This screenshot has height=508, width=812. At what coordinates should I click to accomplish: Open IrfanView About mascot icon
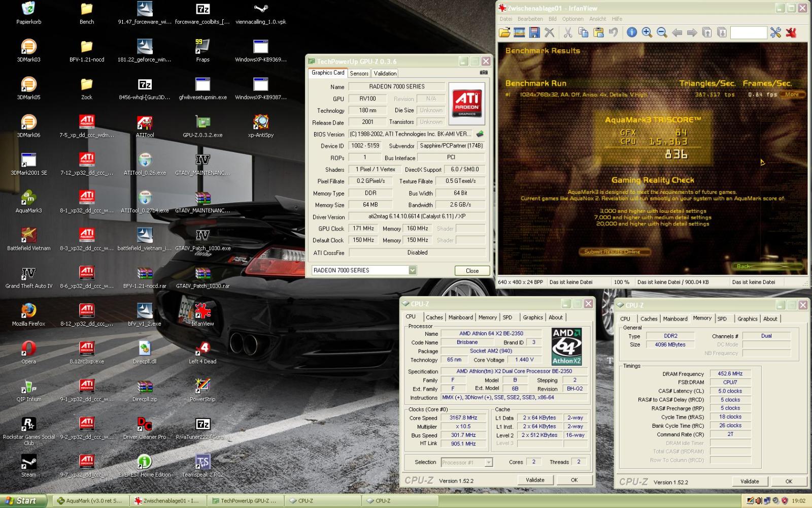click(791, 33)
